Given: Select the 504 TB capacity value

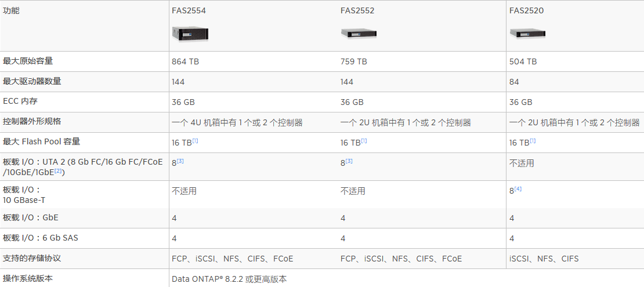Looking at the screenshot, I should click(523, 61).
